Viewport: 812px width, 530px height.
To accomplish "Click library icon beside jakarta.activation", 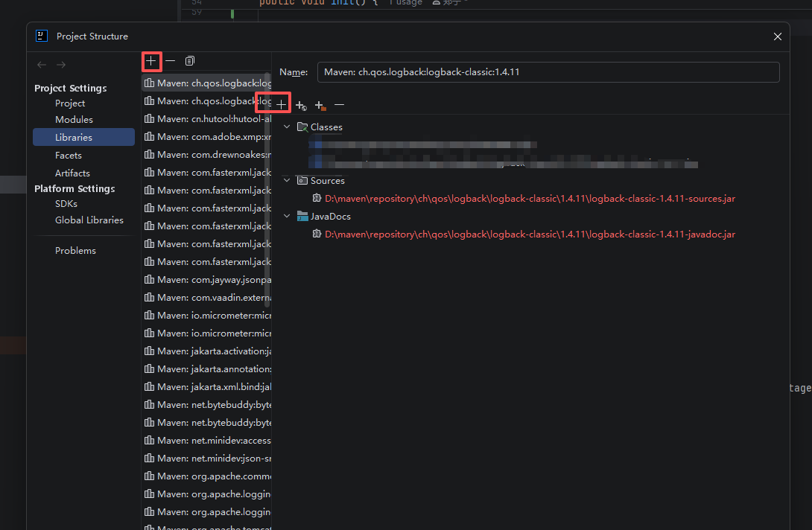I will point(149,351).
